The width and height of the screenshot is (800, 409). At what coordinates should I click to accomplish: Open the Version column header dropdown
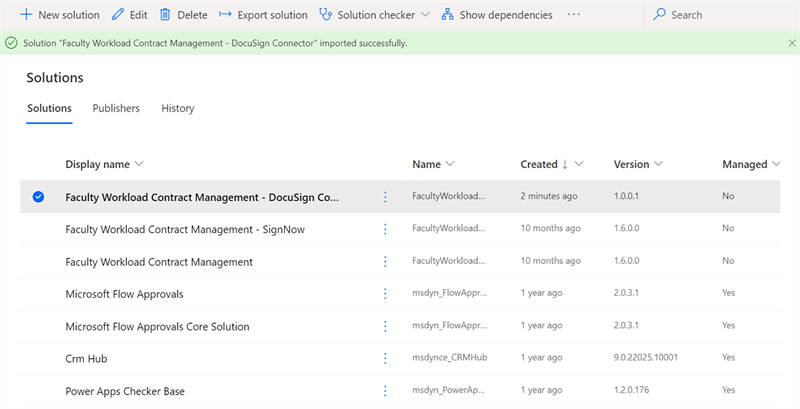(x=659, y=164)
